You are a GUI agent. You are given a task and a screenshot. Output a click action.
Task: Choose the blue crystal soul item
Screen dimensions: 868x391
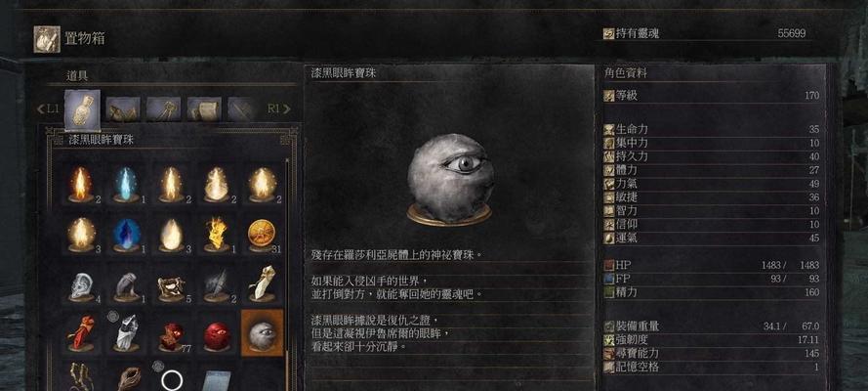[x=126, y=234]
